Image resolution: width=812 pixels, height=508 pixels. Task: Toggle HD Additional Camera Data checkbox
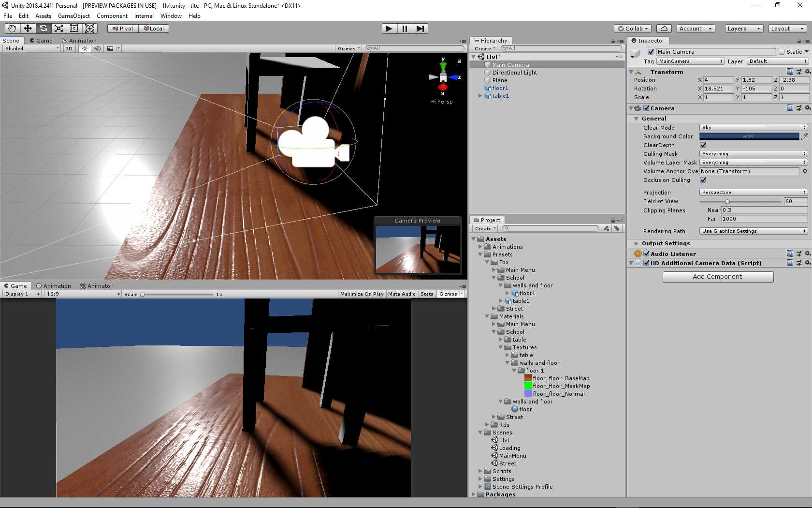(647, 263)
